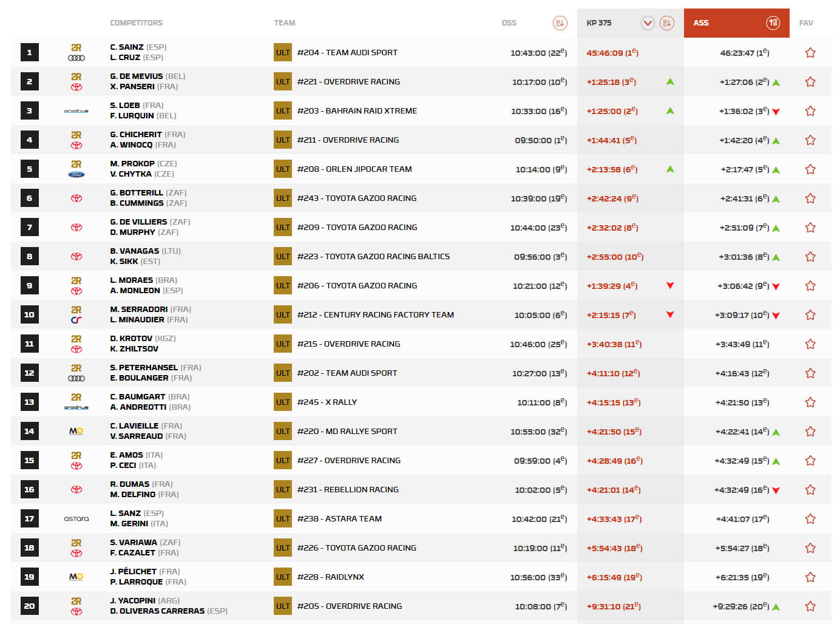Open the KP 375 checkpoint dropdown
840x624 pixels.
(648, 23)
